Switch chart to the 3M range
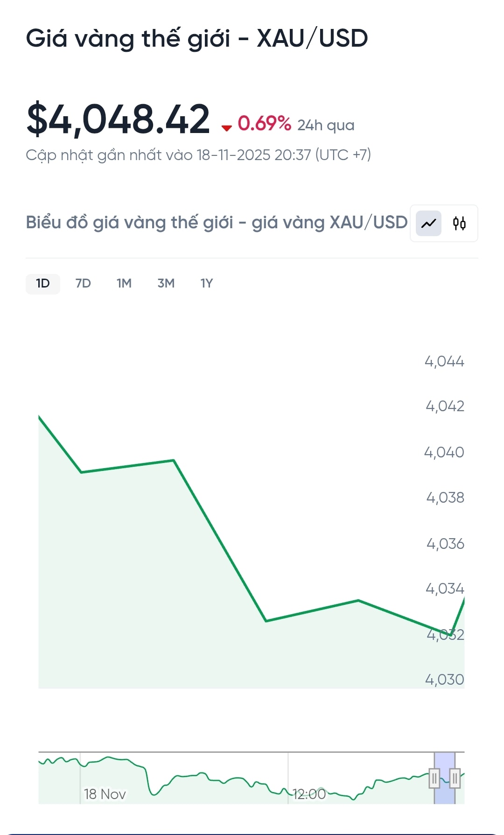Image resolution: width=504 pixels, height=835 pixels. pos(166,283)
